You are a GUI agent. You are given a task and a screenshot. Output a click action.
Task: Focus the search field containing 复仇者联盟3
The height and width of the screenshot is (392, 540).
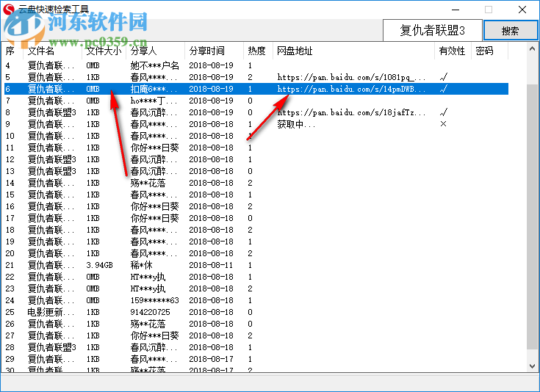coord(432,31)
